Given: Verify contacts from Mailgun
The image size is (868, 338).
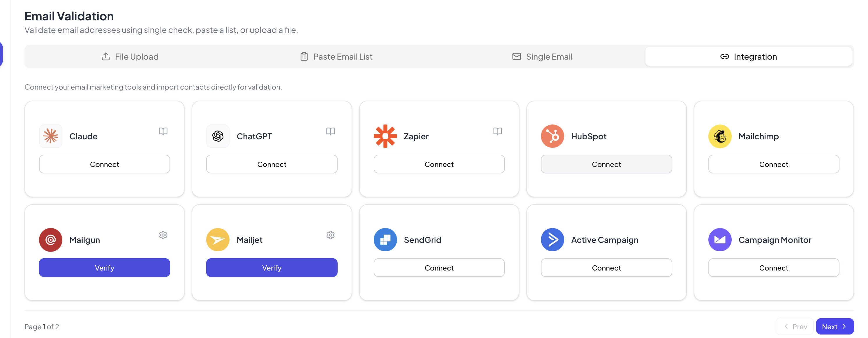Looking at the screenshot, I should [x=105, y=268].
